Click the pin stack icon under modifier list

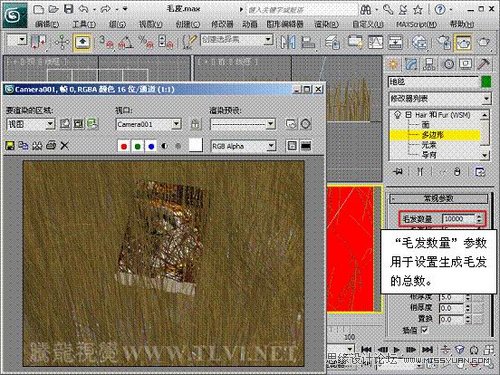(398, 172)
